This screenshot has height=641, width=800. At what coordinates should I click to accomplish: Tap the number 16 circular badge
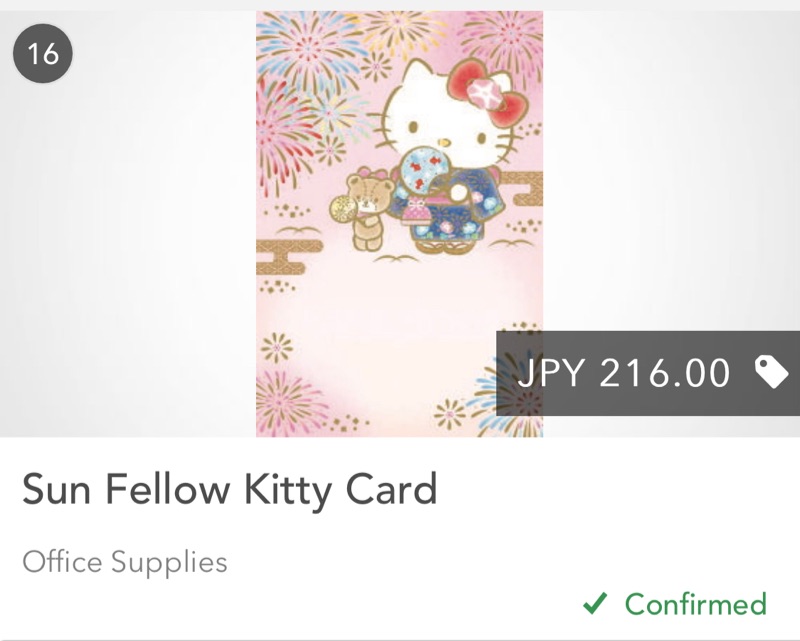(43, 54)
